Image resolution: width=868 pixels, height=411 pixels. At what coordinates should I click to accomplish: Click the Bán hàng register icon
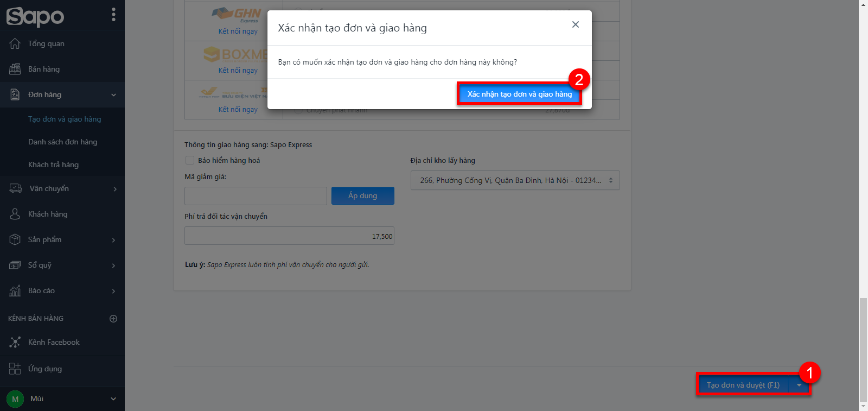click(15, 69)
